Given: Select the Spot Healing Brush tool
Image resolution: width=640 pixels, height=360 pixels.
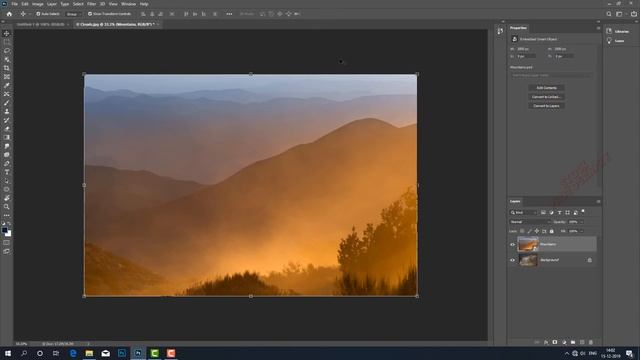Looking at the screenshot, I should (x=7, y=94).
